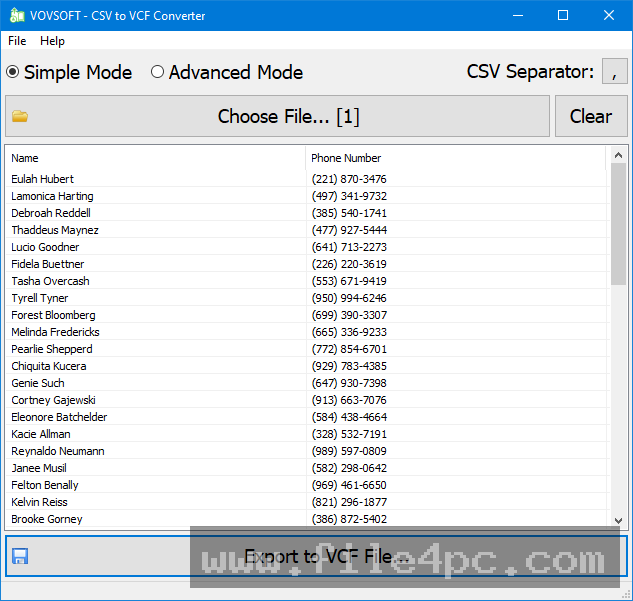
Task: Select the Lamonica Harting row
Action: point(306,196)
